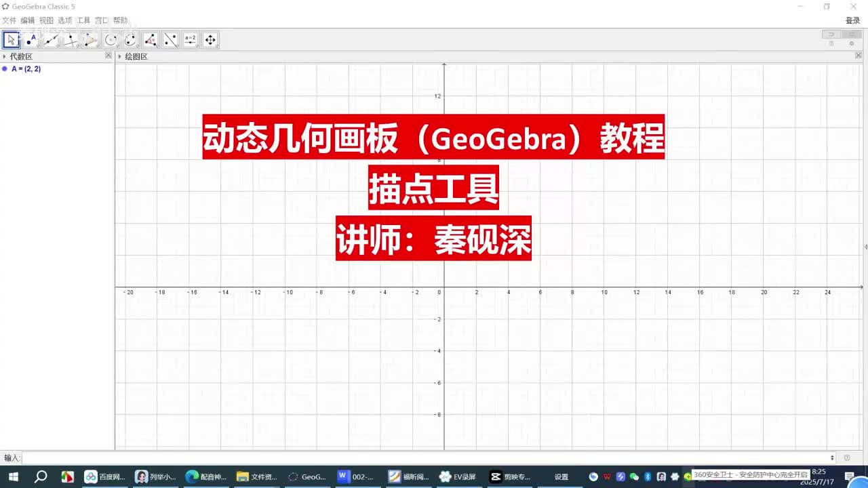
Task: Expand the 绘图区 style bar triangle
Action: [x=120, y=57]
